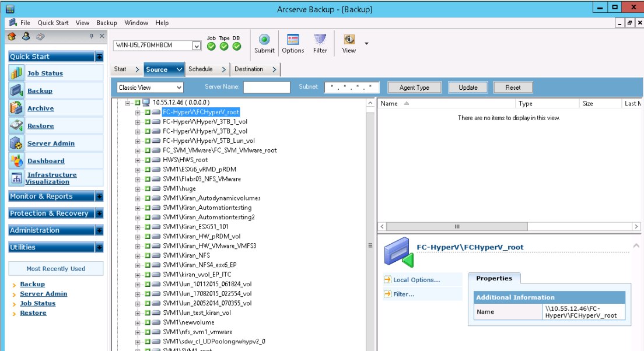Click the Agent Type button
This screenshot has height=351, width=644.
click(x=414, y=87)
